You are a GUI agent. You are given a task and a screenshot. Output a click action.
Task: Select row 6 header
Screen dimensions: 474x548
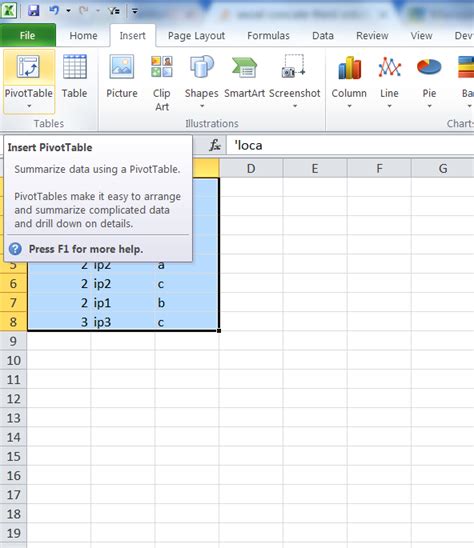point(13,283)
